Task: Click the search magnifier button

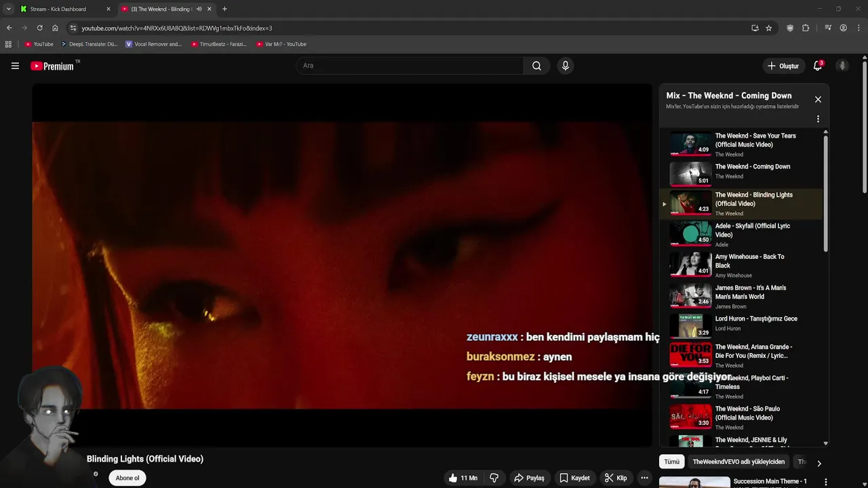Action: tap(536, 66)
